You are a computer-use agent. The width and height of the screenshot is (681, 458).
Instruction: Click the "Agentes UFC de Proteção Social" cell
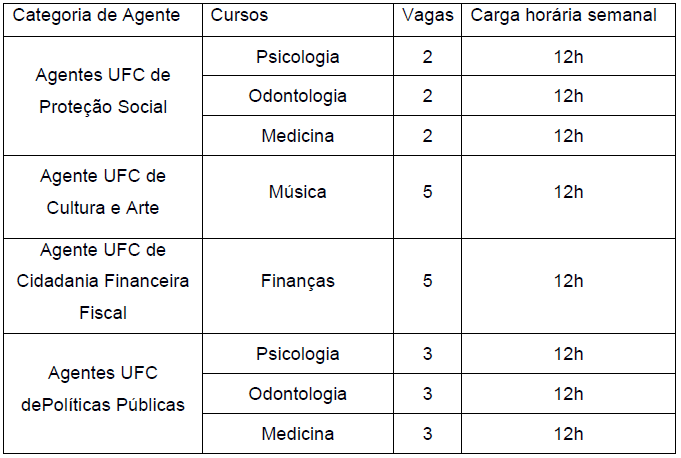point(103,91)
